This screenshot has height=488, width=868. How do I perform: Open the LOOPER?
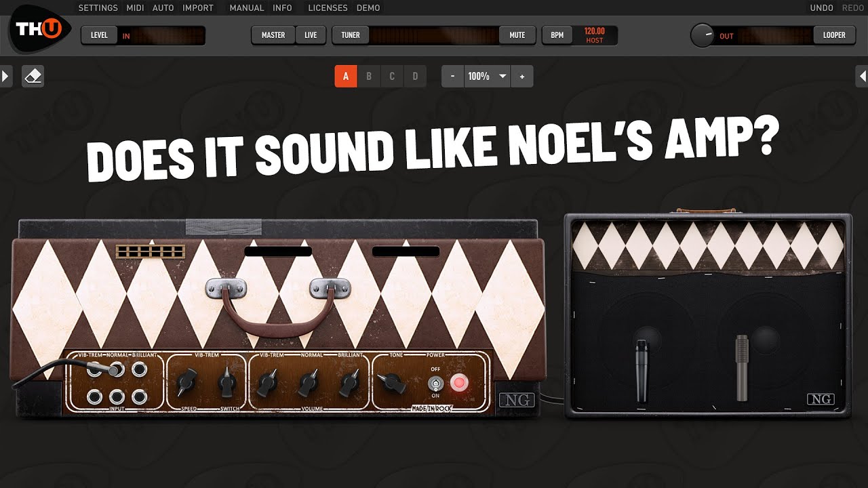(834, 35)
